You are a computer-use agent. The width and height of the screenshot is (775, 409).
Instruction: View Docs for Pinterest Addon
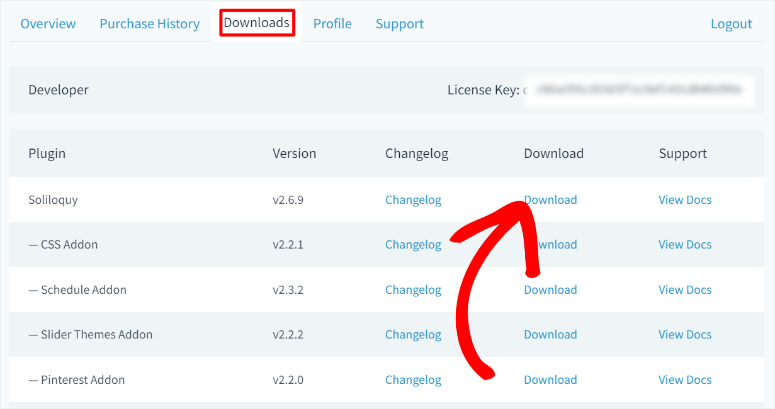click(x=685, y=380)
